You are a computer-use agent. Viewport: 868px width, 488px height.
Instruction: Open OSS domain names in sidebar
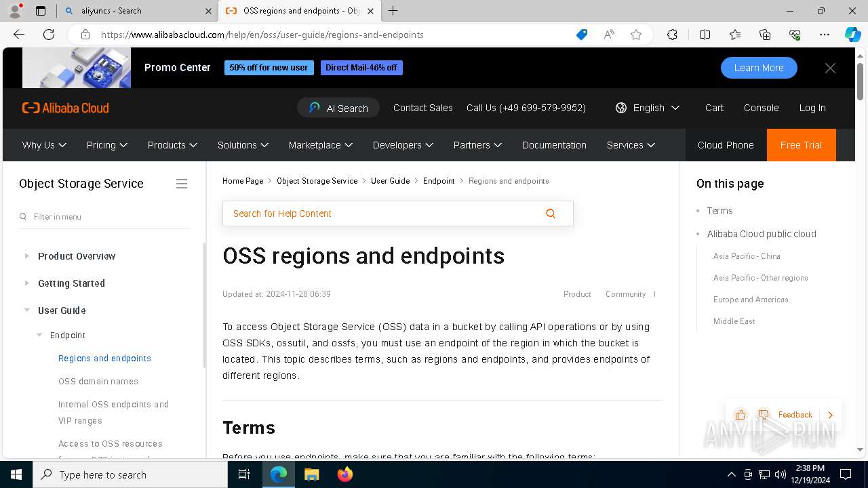98,382
